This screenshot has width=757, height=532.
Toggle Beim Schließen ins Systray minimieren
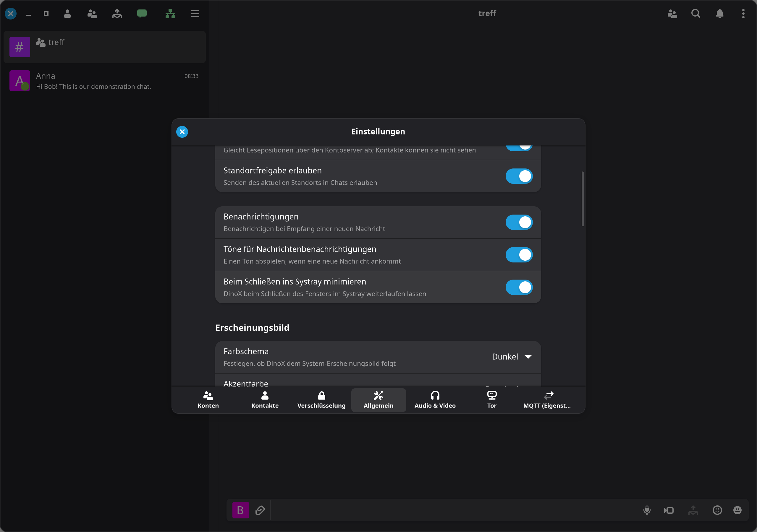pyautogui.click(x=519, y=287)
